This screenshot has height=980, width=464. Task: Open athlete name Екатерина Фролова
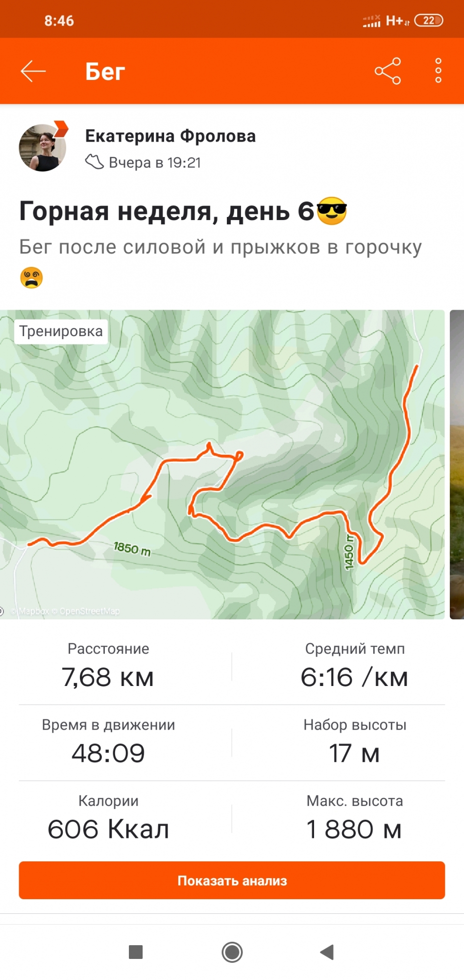pyautogui.click(x=171, y=136)
